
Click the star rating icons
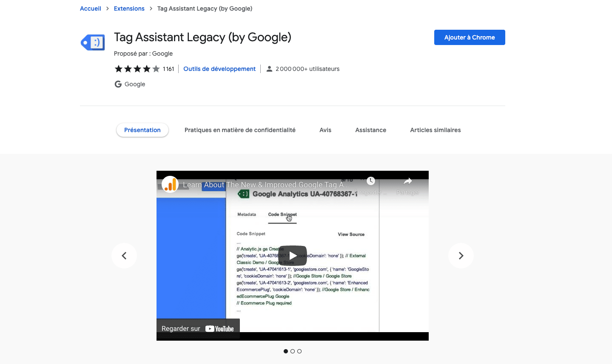(x=137, y=69)
